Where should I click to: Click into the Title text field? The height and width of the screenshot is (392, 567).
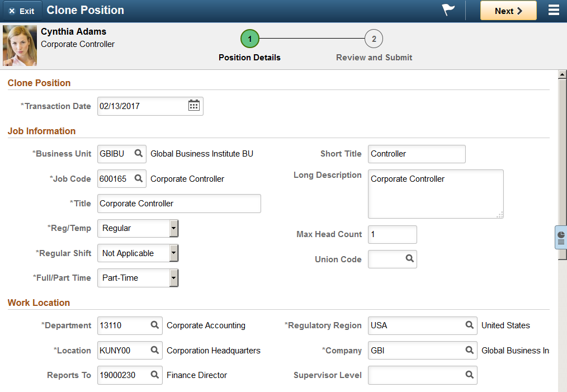point(179,204)
